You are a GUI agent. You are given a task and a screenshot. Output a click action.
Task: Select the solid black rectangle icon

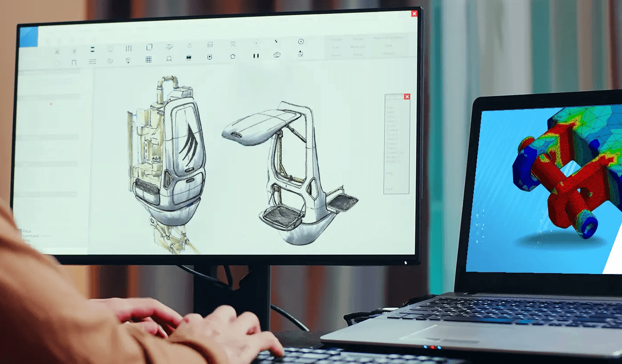(189, 57)
